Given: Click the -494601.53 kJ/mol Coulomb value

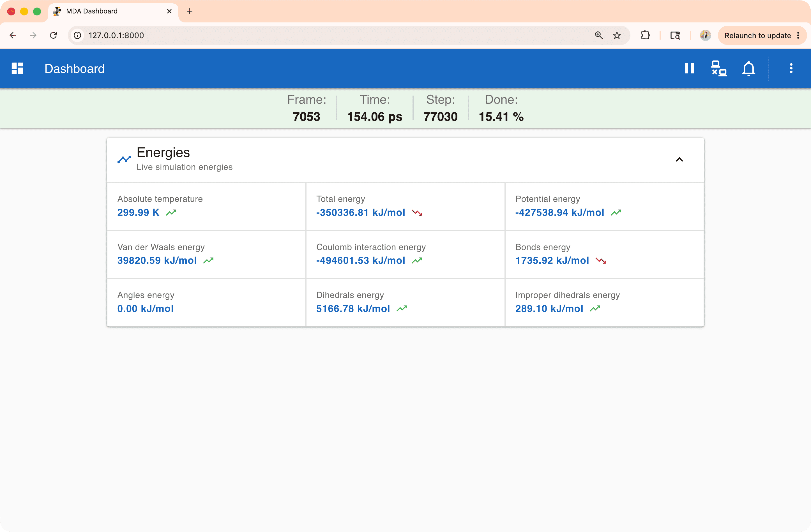Looking at the screenshot, I should click(361, 261).
